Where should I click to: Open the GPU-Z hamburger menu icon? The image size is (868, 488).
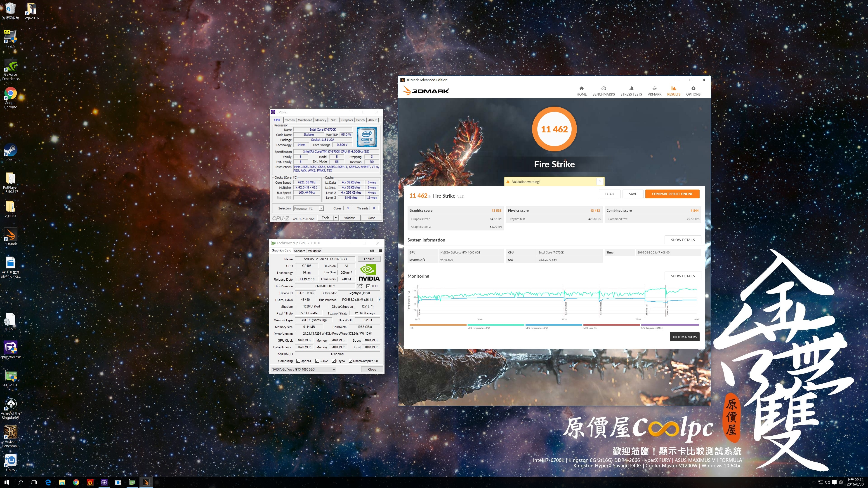tap(380, 251)
